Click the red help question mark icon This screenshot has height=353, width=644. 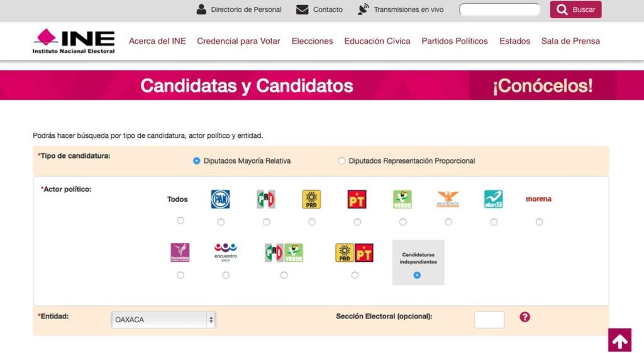pyautogui.click(x=525, y=317)
